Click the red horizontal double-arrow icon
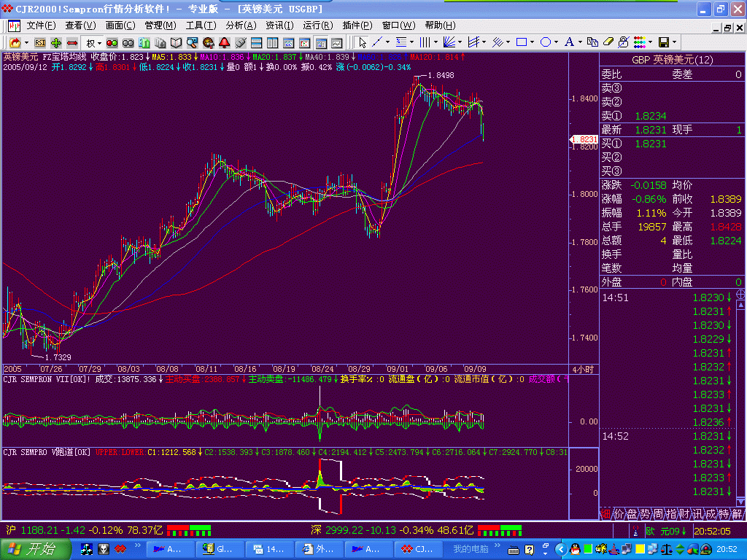The image size is (747, 560). 72,43
